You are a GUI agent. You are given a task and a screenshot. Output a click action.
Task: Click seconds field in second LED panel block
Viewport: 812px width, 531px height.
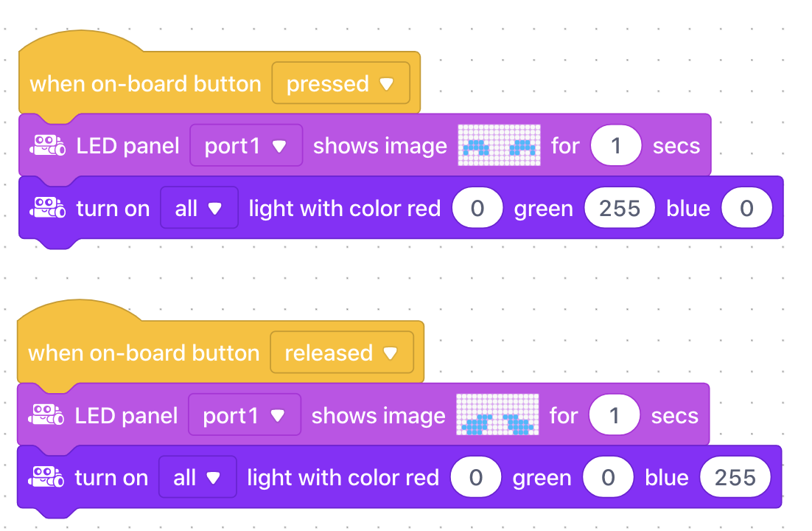(x=615, y=414)
